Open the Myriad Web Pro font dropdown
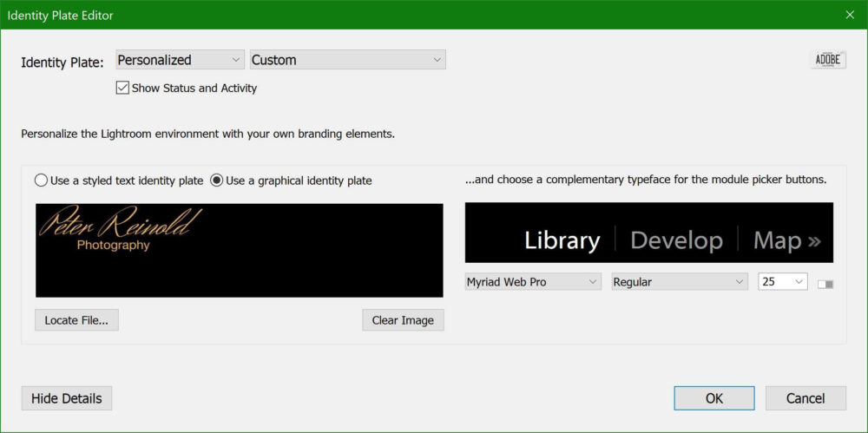Viewport: 868px width, 433px height. 533,282
